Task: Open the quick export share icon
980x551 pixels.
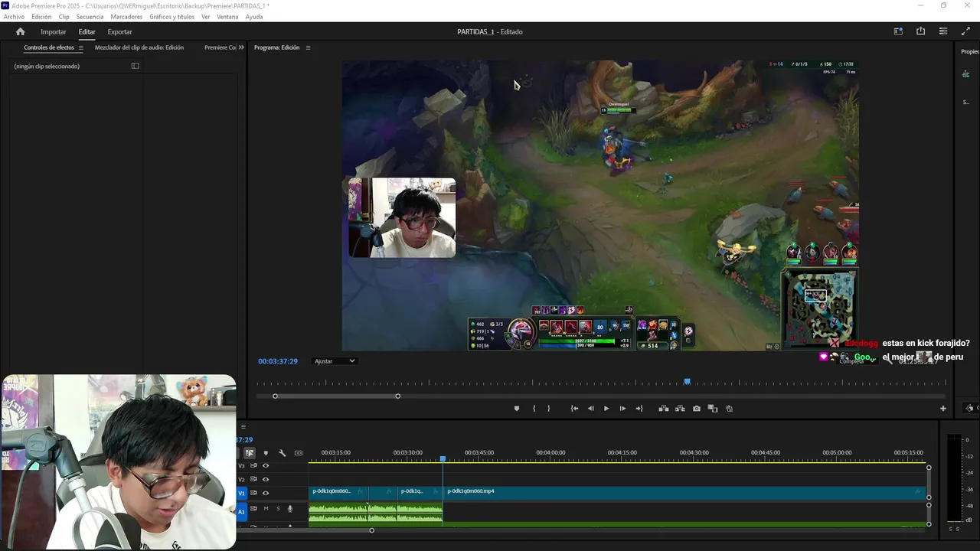Action: pyautogui.click(x=920, y=31)
